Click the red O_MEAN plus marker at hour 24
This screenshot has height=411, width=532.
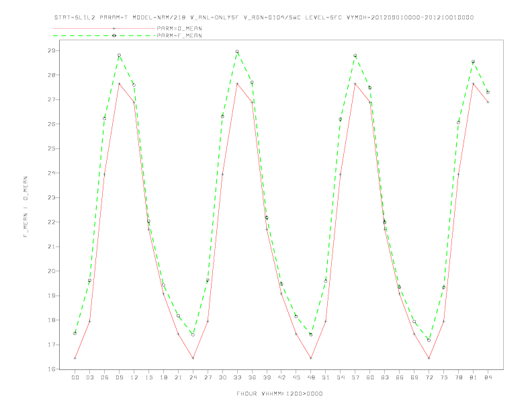[x=193, y=358]
